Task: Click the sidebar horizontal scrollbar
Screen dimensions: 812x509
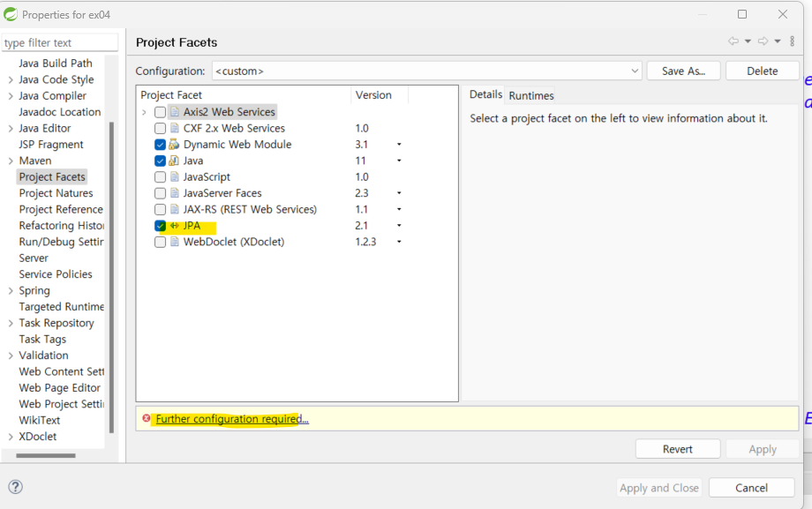Action: (x=46, y=456)
